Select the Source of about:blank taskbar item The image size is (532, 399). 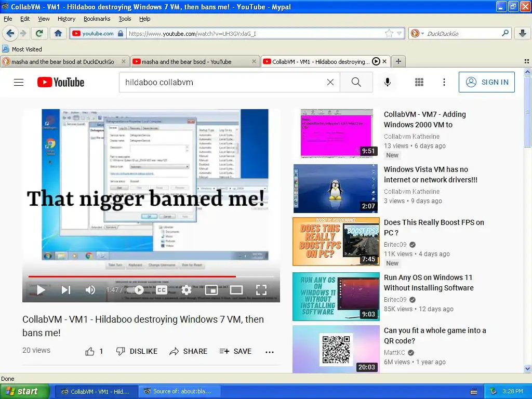pos(179,392)
